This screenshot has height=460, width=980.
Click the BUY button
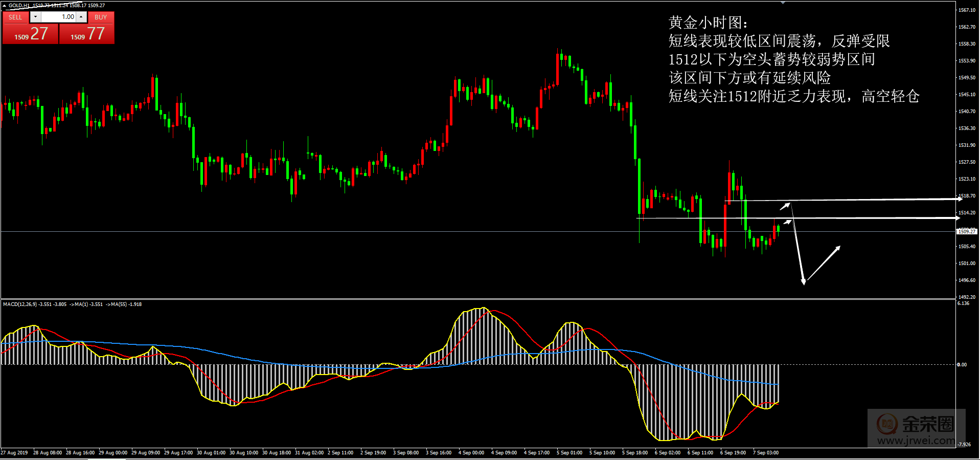tap(101, 17)
